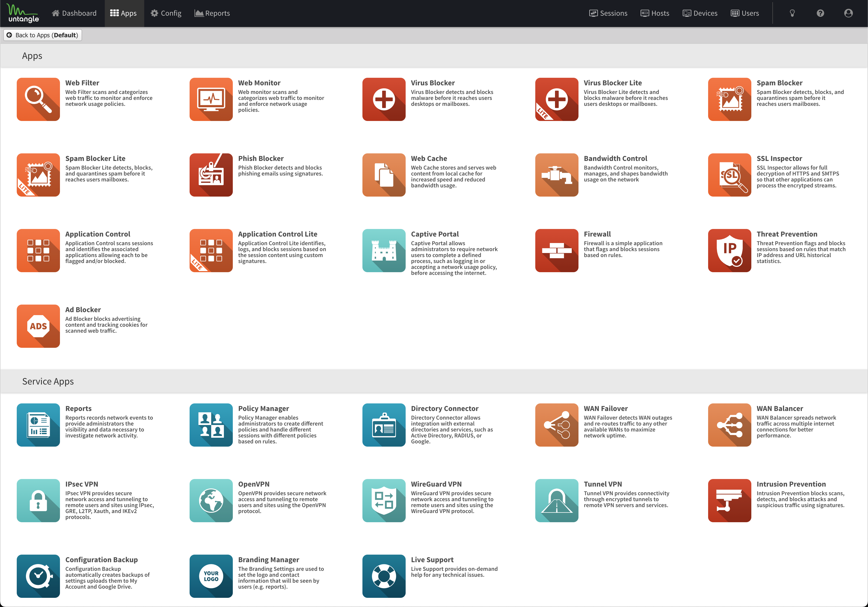Open the WAN Failover icon
Screen dimensions: 868x607
tap(557, 425)
